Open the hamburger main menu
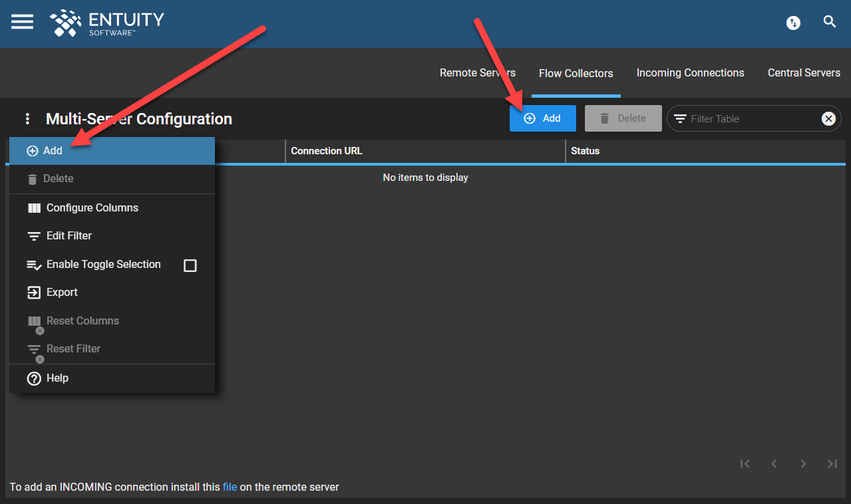This screenshot has height=504, width=851. pyautogui.click(x=22, y=22)
